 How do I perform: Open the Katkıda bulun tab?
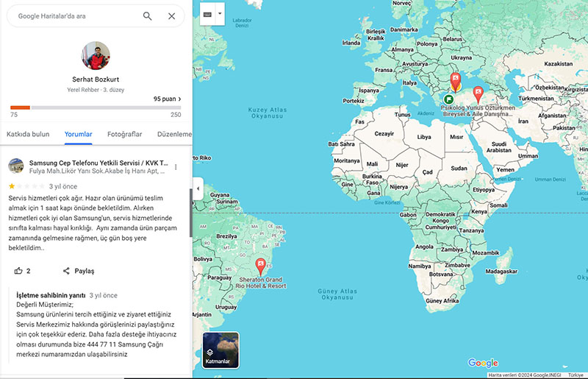point(28,134)
